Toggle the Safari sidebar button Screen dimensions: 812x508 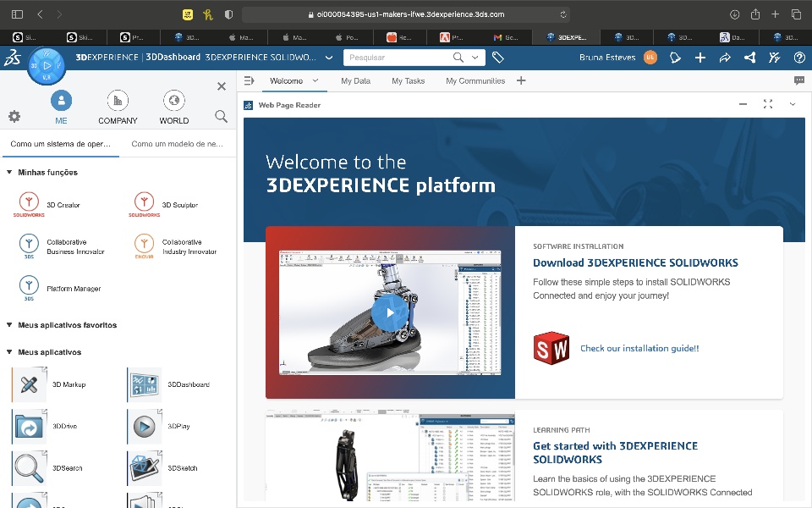(x=17, y=14)
